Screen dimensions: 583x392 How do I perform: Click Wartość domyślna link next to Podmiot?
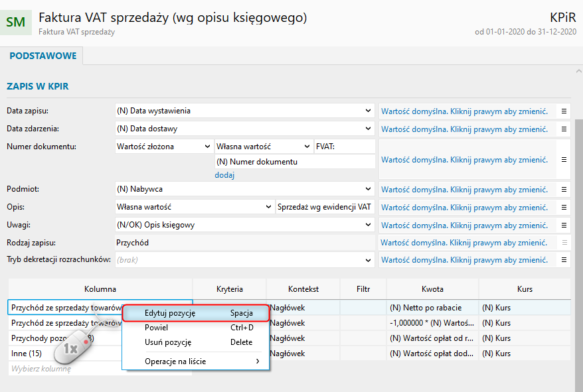pos(464,190)
